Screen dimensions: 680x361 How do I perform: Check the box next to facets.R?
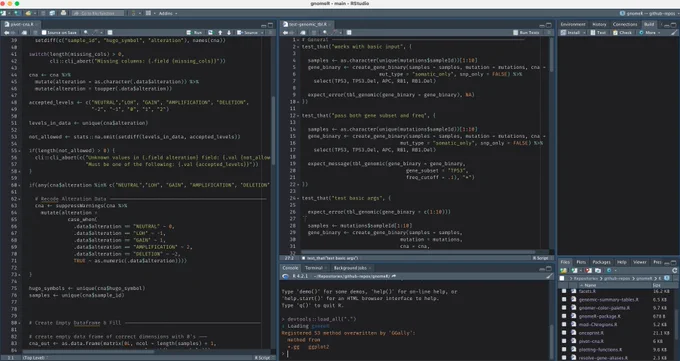click(564, 291)
